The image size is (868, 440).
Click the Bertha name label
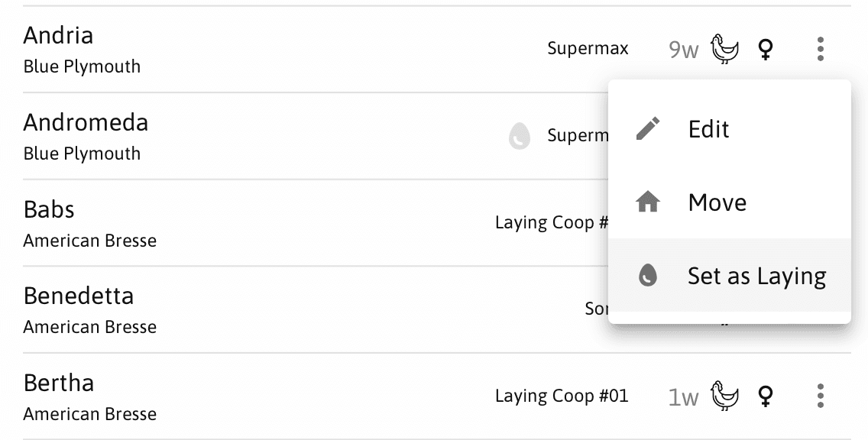[x=59, y=383]
